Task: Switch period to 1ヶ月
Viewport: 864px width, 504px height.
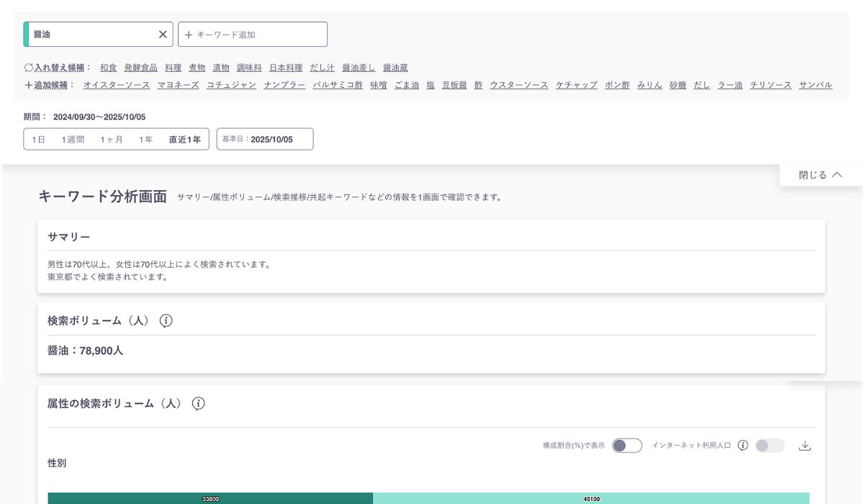Action: [112, 140]
